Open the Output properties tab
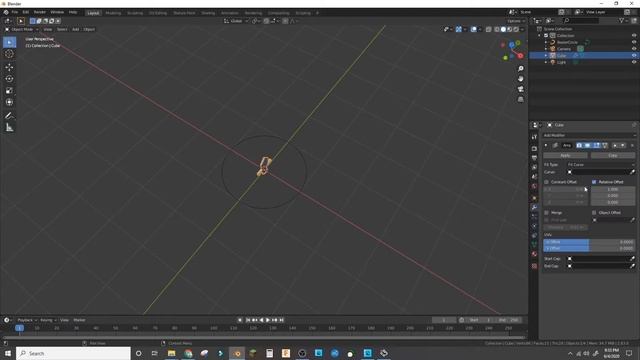The image size is (640, 360). pyautogui.click(x=534, y=158)
